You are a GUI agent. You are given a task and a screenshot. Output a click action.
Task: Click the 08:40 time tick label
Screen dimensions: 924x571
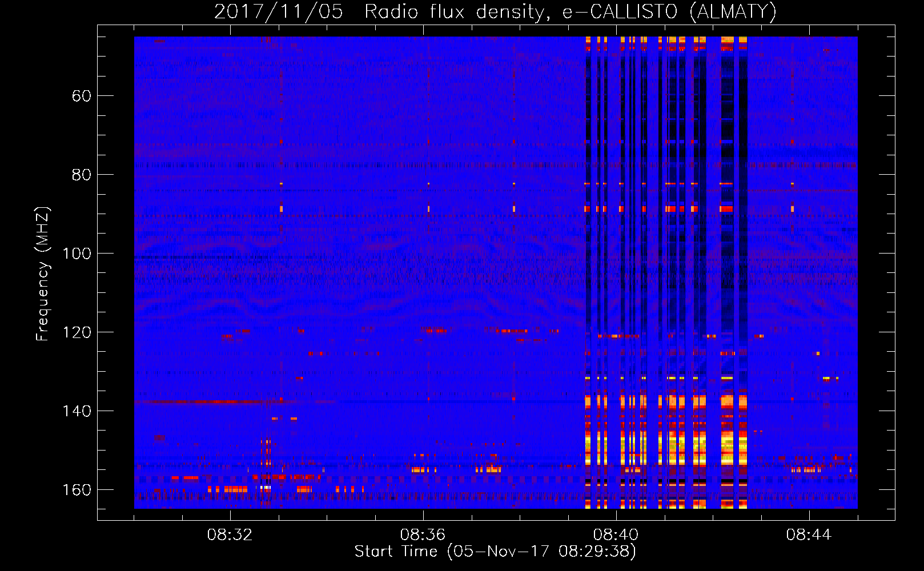pos(616,535)
